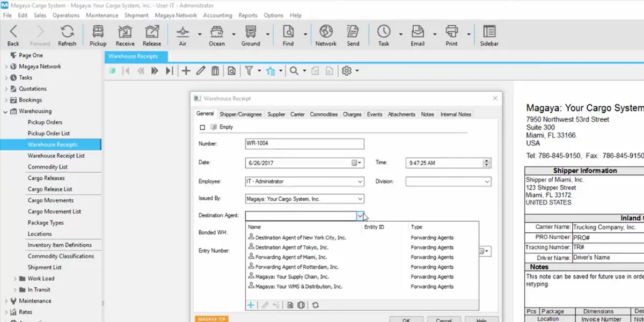Switch to the Internal Notes tab
Image resolution: width=644 pixels, height=322 pixels.
[x=456, y=114]
